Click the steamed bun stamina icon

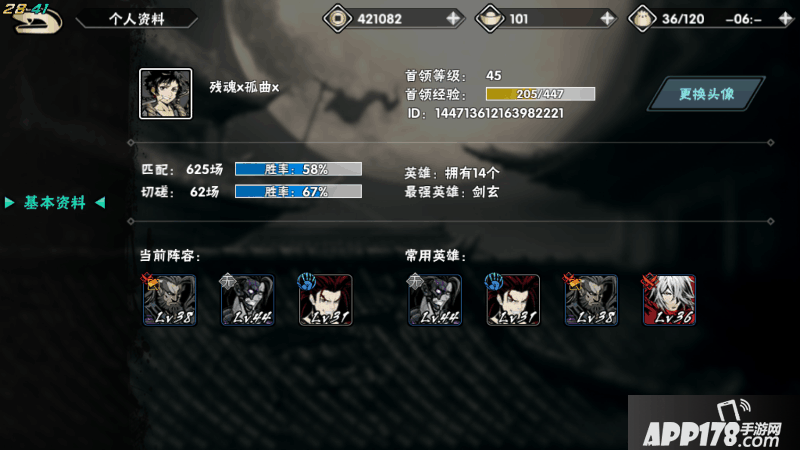coord(642,19)
